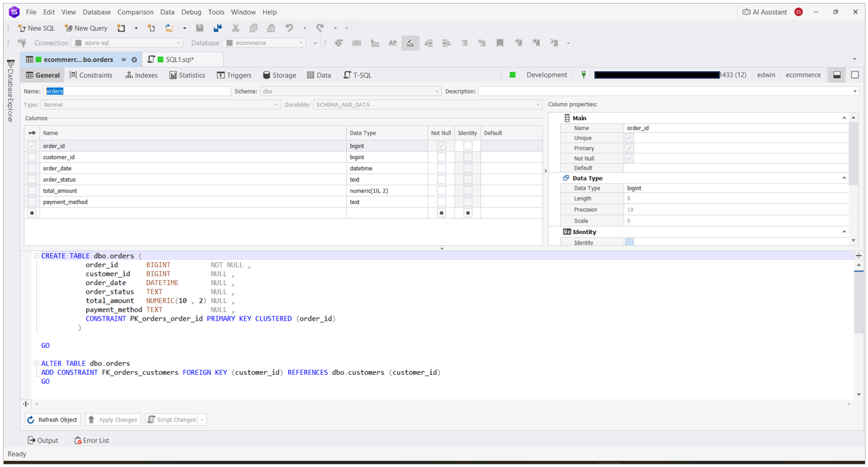Click the Cut scissors icon

235,28
